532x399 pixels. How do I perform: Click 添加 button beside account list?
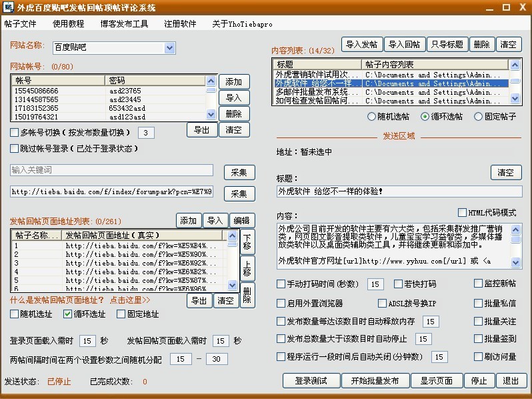coord(234,82)
